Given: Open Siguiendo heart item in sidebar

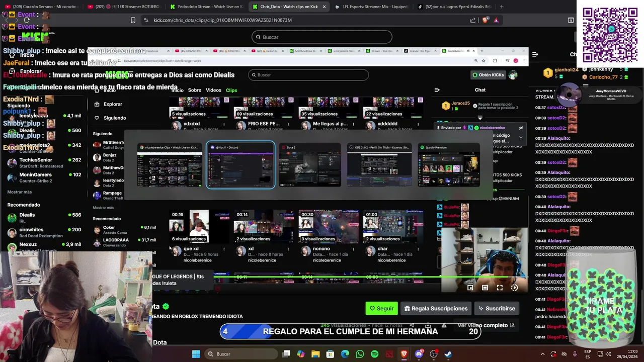Looking at the screenshot, I should 110,118.
